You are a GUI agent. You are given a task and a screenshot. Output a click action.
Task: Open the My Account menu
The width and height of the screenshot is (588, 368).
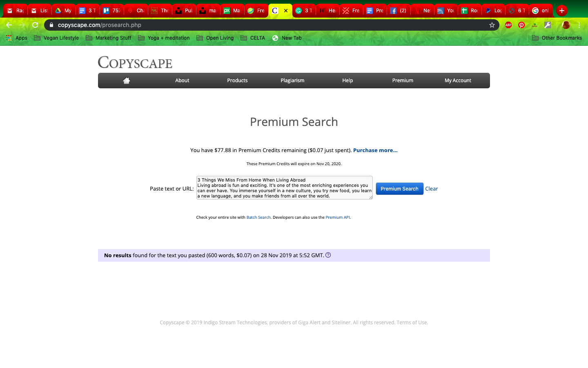(x=458, y=81)
